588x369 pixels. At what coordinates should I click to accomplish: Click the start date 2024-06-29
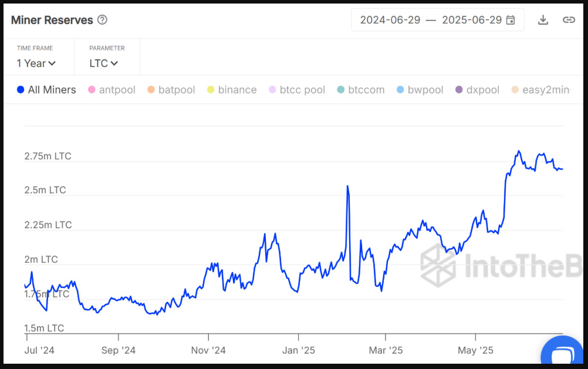coord(390,20)
